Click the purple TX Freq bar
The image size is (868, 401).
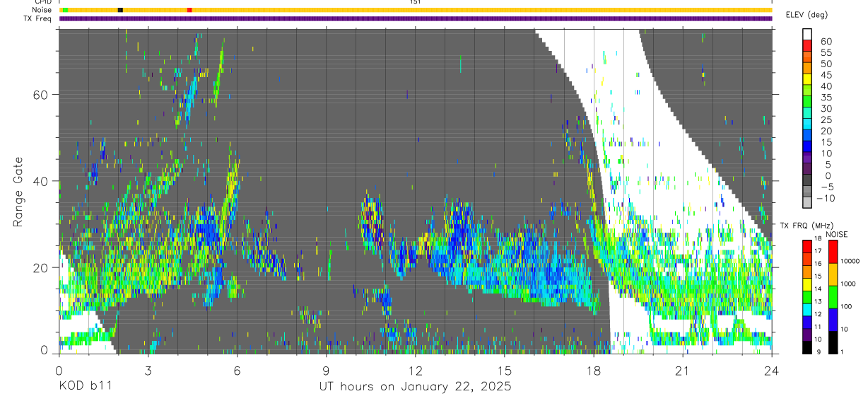coord(416,18)
